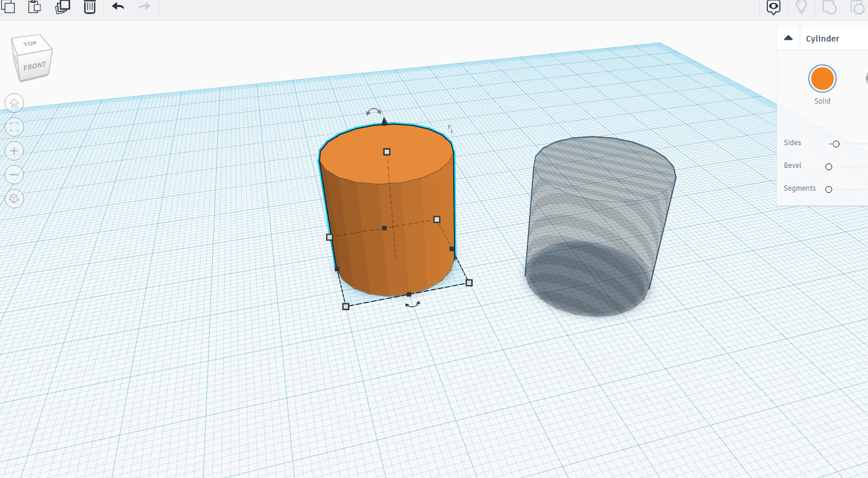The width and height of the screenshot is (868, 478).
Task: Click the Ungroup icon
Action: tap(856, 7)
